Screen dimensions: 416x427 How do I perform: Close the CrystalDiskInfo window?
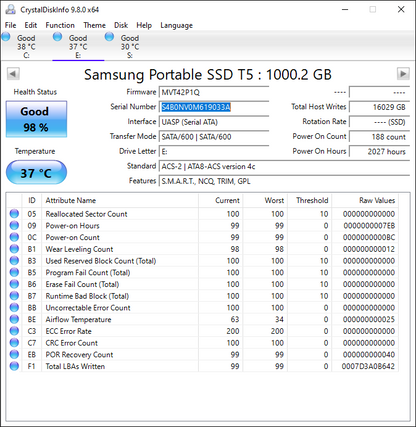pyautogui.click(x=401, y=9)
